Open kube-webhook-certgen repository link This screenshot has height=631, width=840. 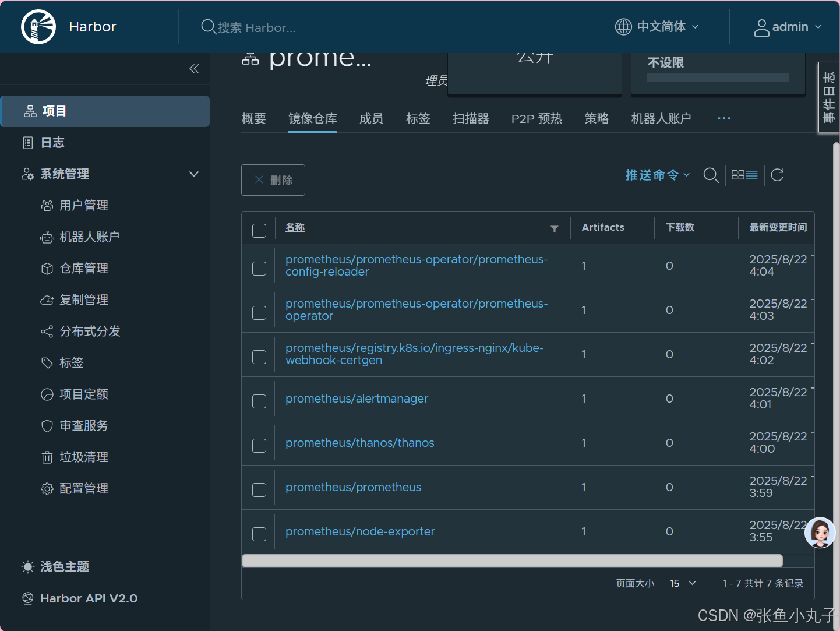point(414,354)
